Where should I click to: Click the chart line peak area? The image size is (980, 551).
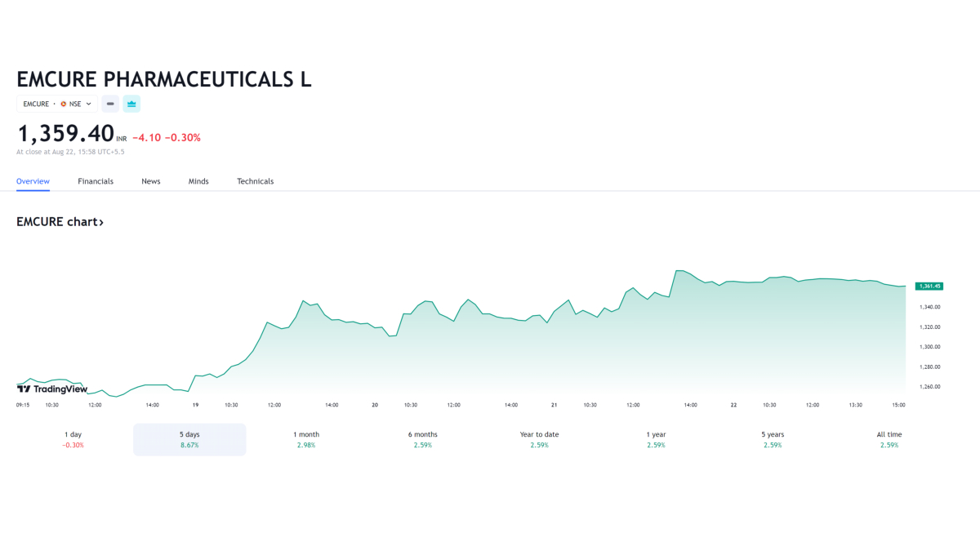[678, 271]
